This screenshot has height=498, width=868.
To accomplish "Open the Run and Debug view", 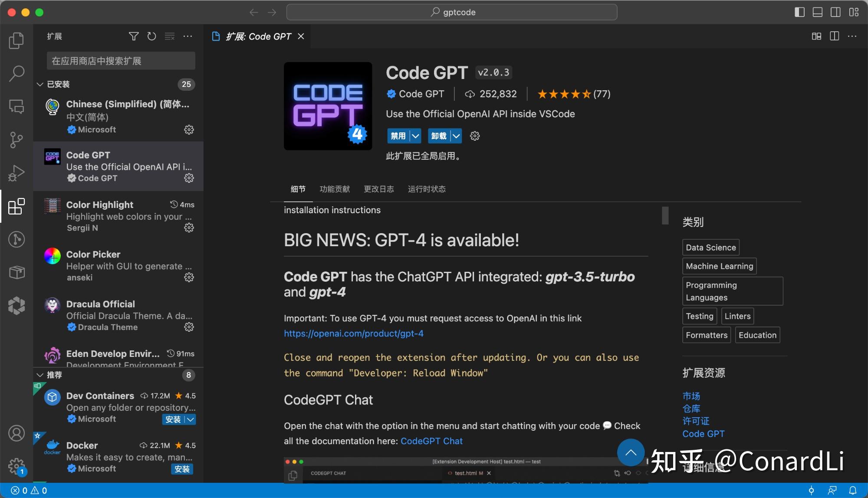I will [16, 173].
